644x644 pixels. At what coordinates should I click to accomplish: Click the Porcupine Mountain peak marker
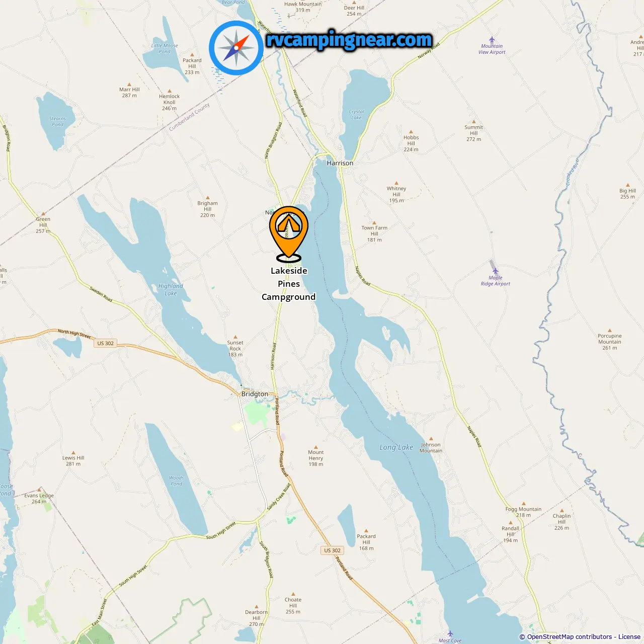(x=610, y=331)
